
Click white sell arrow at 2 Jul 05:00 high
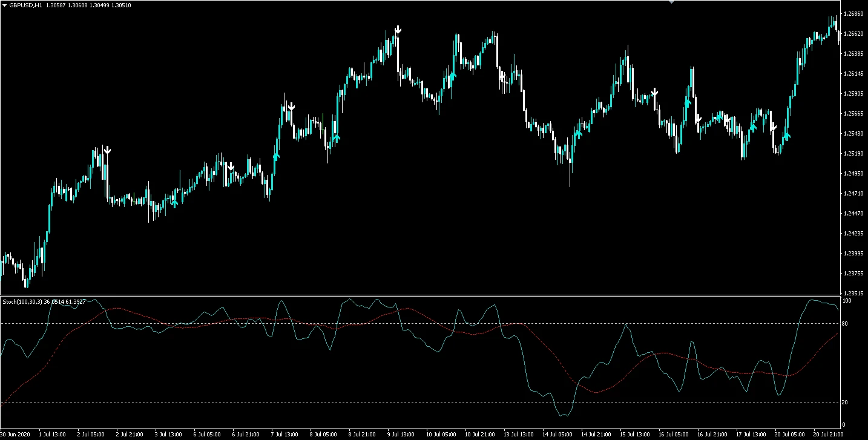coord(107,149)
